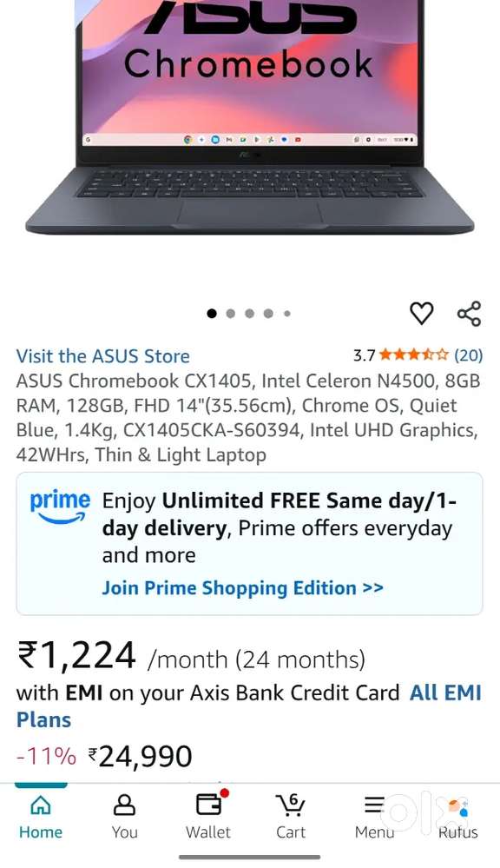The height and width of the screenshot is (868, 500).
Task: Select the third image carousel dot
Action: tap(249, 314)
